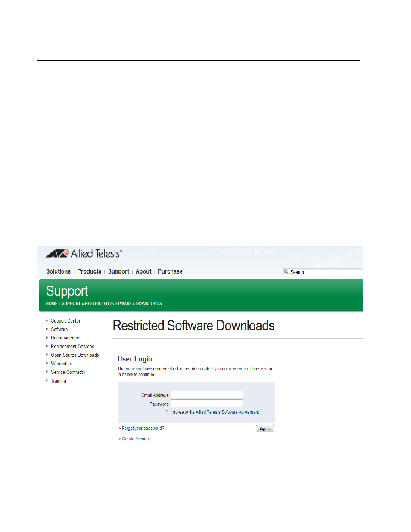The height and width of the screenshot is (532, 411).
Task: Click the search magnifier icon
Action: [x=286, y=272]
